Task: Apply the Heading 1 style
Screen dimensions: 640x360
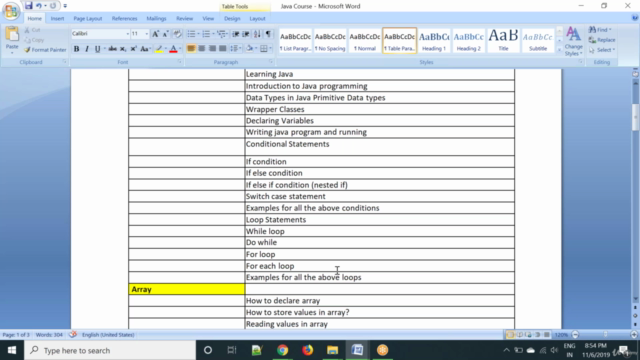Action: (x=434, y=40)
